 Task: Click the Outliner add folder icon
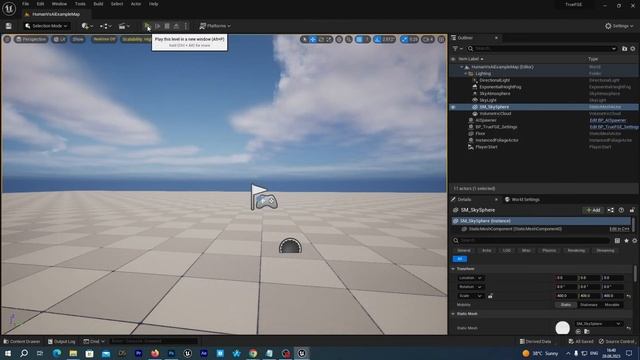click(x=624, y=49)
